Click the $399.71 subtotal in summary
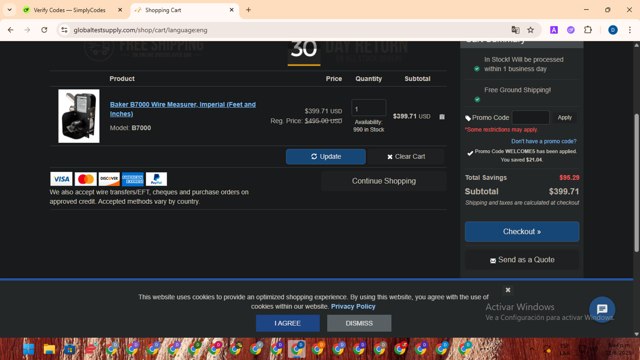Image resolution: width=640 pixels, height=360 pixels. point(564,191)
